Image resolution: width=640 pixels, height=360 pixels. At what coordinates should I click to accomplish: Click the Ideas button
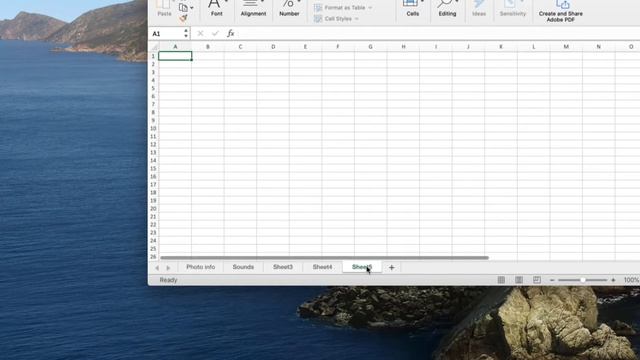click(x=479, y=8)
